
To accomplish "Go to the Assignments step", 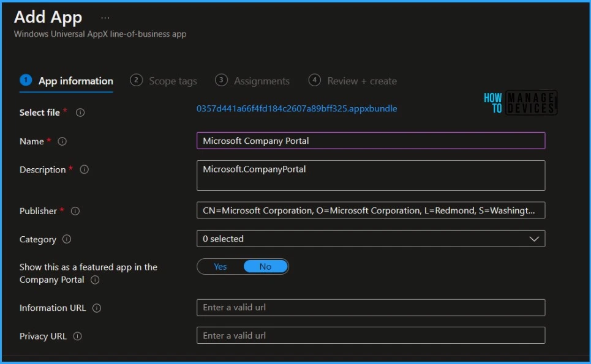I will (x=252, y=81).
